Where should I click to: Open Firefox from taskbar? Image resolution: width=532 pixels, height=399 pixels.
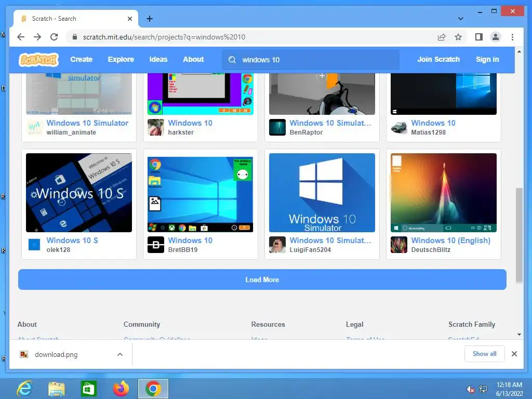tap(121, 389)
